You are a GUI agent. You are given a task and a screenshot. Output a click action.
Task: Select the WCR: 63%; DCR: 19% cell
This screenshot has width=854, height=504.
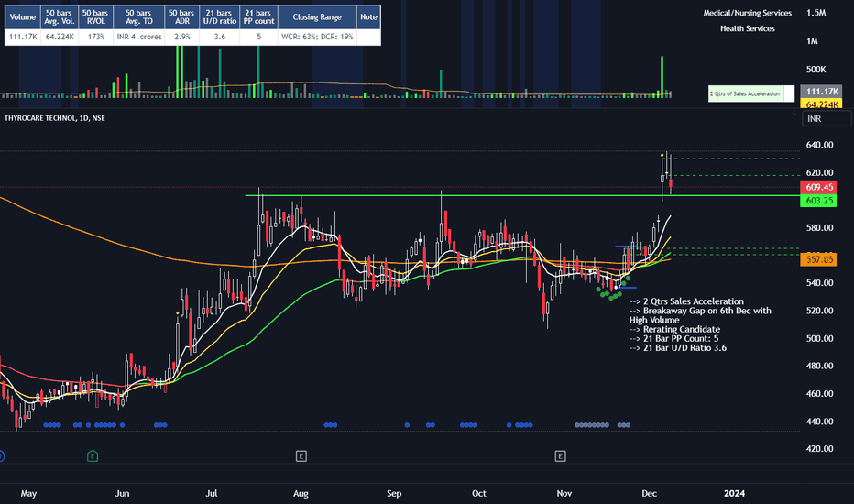(317, 37)
